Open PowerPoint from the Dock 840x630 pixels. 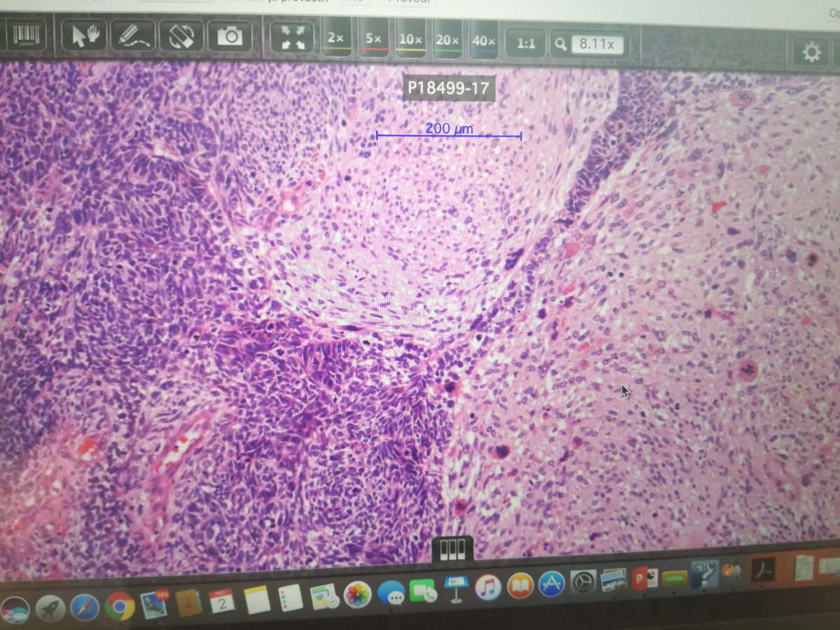(645, 578)
